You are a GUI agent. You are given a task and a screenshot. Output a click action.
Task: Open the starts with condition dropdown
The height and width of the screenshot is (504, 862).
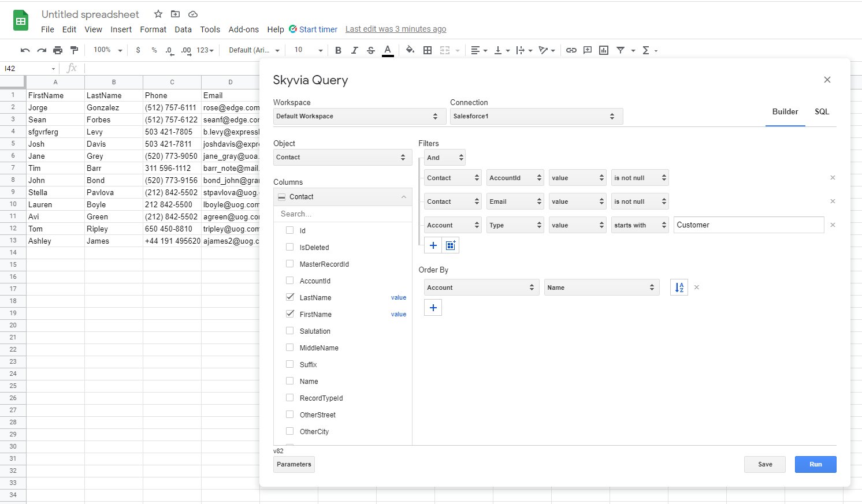pyautogui.click(x=640, y=225)
